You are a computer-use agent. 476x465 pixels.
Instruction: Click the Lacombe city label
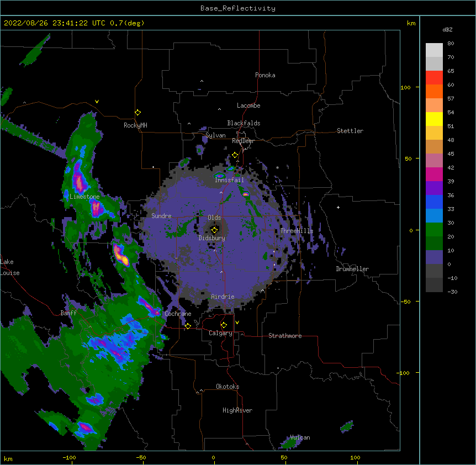tap(248, 105)
